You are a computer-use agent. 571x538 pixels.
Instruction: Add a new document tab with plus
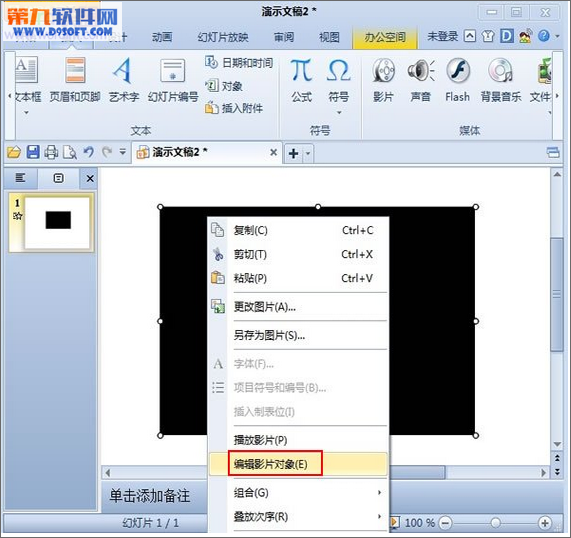point(293,154)
